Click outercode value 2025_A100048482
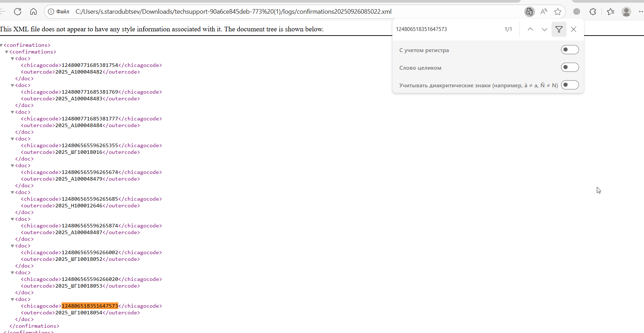The height and width of the screenshot is (333, 644). (x=79, y=72)
